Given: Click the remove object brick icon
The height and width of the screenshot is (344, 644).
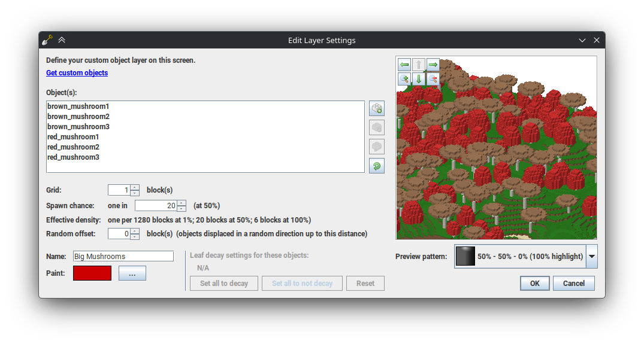Looking at the screenshot, I should click(x=377, y=127).
